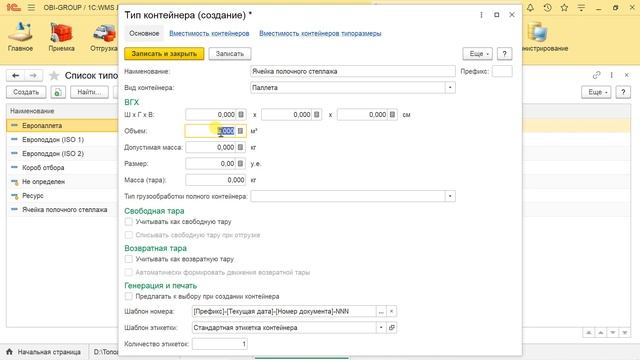Toggle Списывать свободную тару при отгрузке
The height and width of the screenshot is (360, 640).
(129, 235)
